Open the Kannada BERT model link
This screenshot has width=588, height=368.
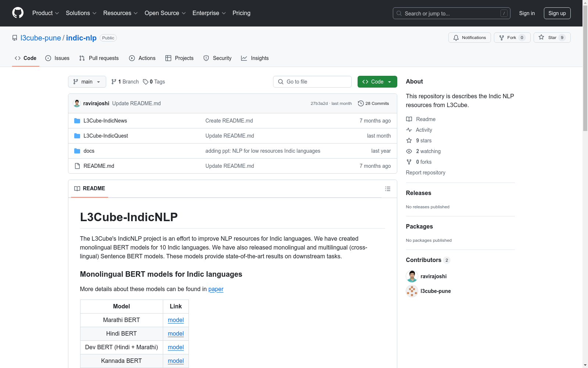tap(176, 361)
